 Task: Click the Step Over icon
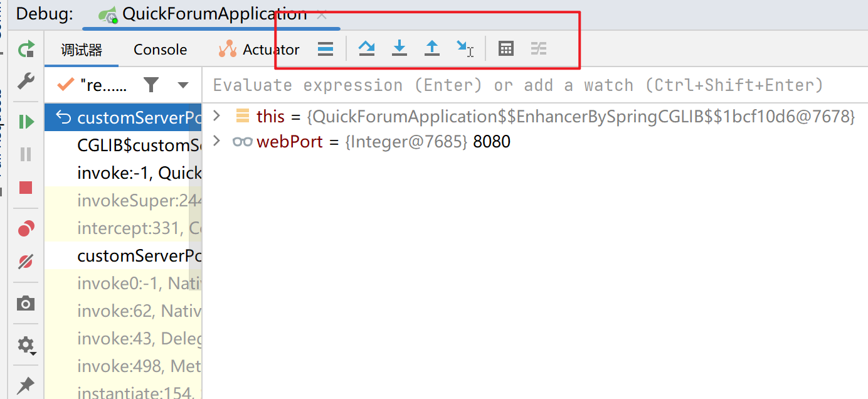pyautogui.click(x=367, y=48)
